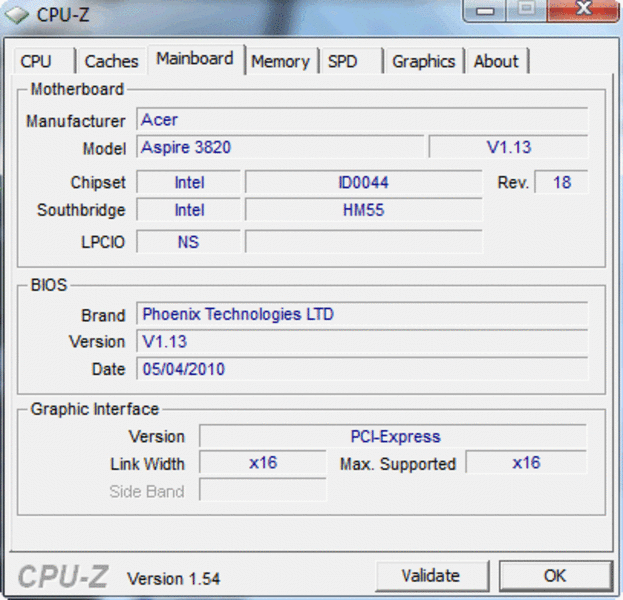Click the LPCIO NS field

click(188, 241)
